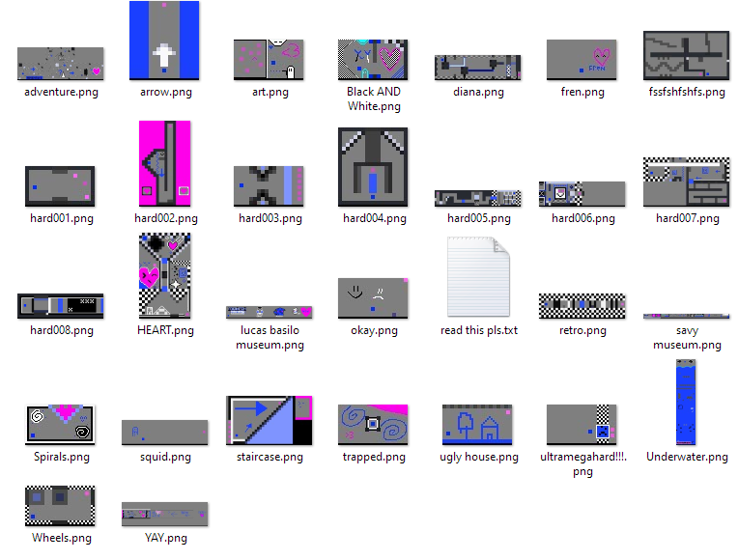Click the file name "Underwater.png"

point(687,457)
